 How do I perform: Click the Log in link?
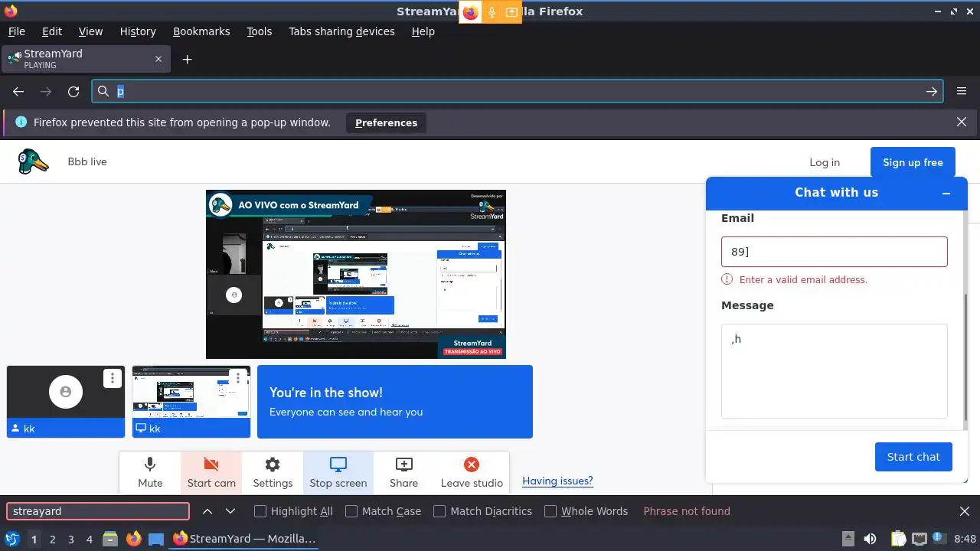coord(825,162)
